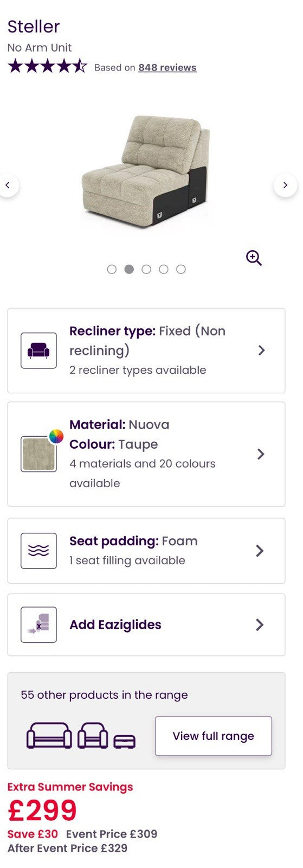303x868 pixels.
Task: Select the third image carousel dot
Action: (x=146, y=269)
